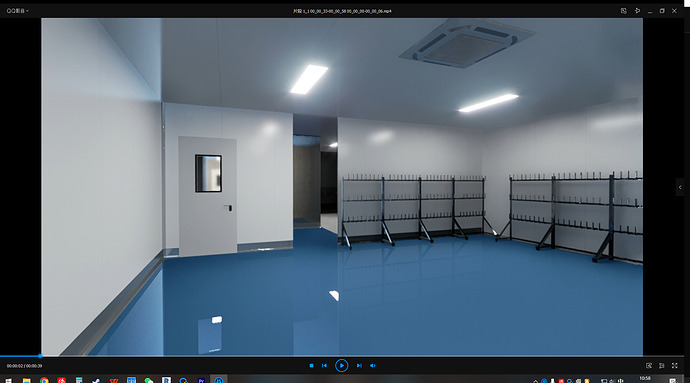The height and width of the screenshot is (383, 690).
Task: Open the screenshot tools icon in bottom bar
Action: point(649,365)
